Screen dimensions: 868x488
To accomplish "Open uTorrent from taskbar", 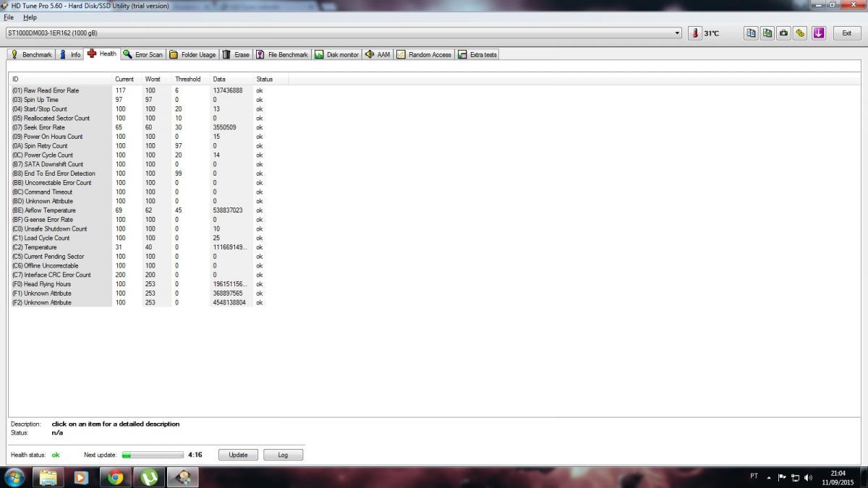I will click(x=150, y=477).
